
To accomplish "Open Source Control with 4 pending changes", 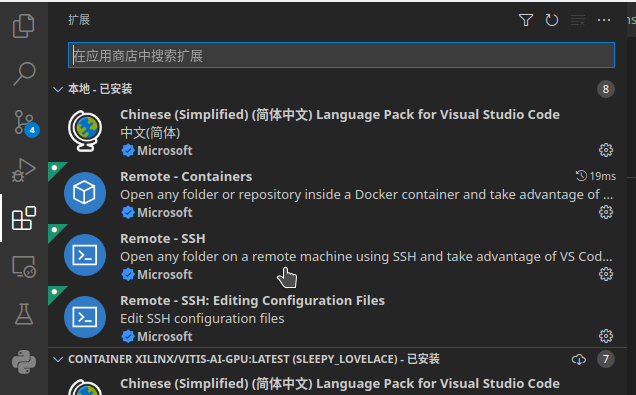I will pos(24,122).
